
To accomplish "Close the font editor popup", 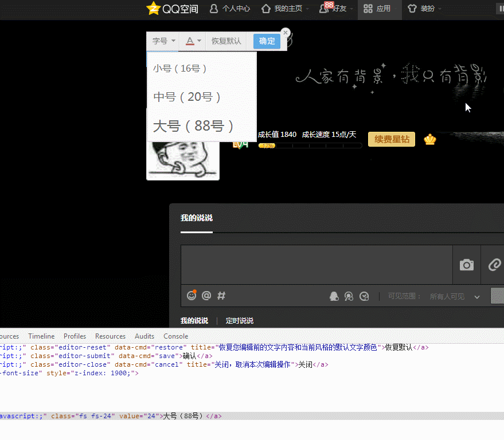I will 286,33.
